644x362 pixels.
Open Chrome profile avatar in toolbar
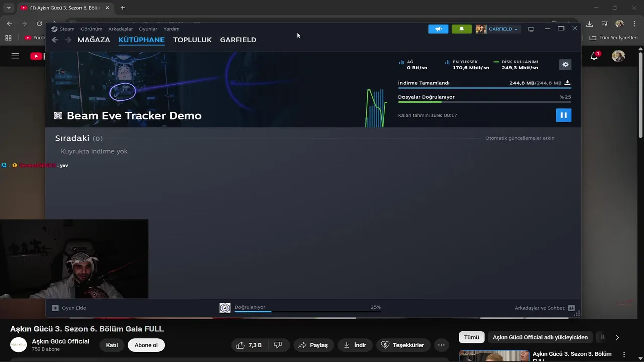619,24
